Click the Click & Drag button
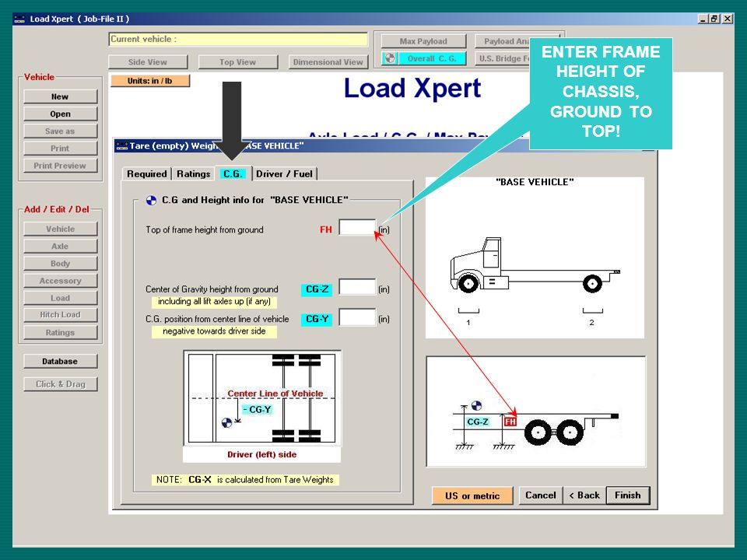This screenshot has height=560, width=747. [x=60, y=384]
